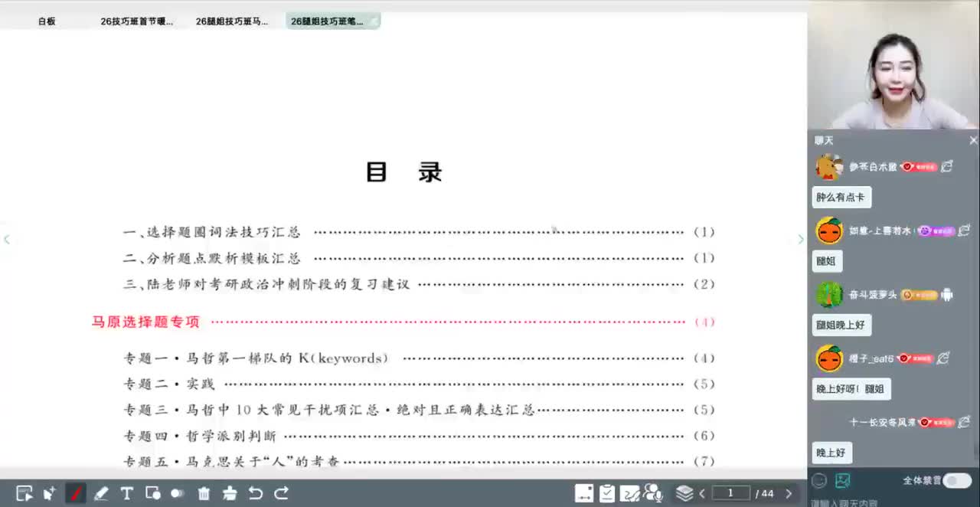
Task: Click the purple badge next to 如意-上善若水
Action: [936, 231]
